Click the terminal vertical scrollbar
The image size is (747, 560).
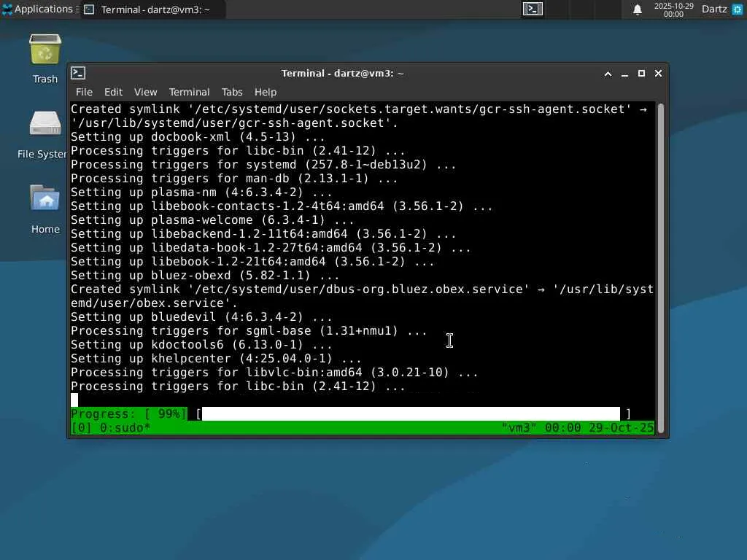coord(660,268)
